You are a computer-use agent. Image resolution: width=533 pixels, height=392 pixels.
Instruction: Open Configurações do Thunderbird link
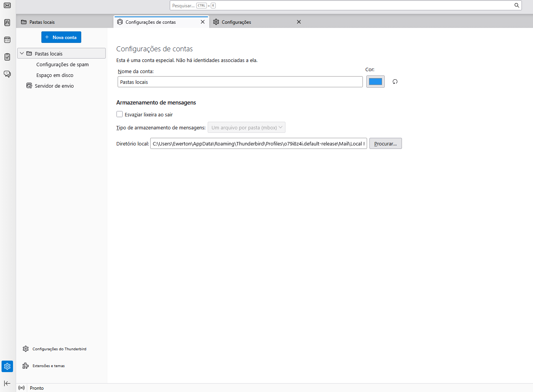[59, 349]
